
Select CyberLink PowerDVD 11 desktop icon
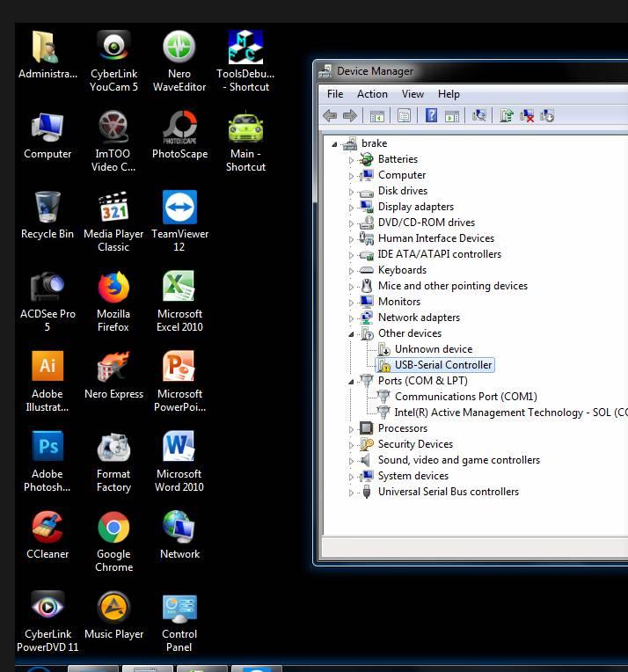coord(47,622)
